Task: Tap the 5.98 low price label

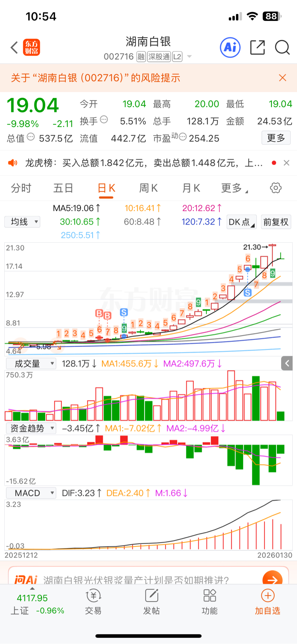Action: pos(44,347)
